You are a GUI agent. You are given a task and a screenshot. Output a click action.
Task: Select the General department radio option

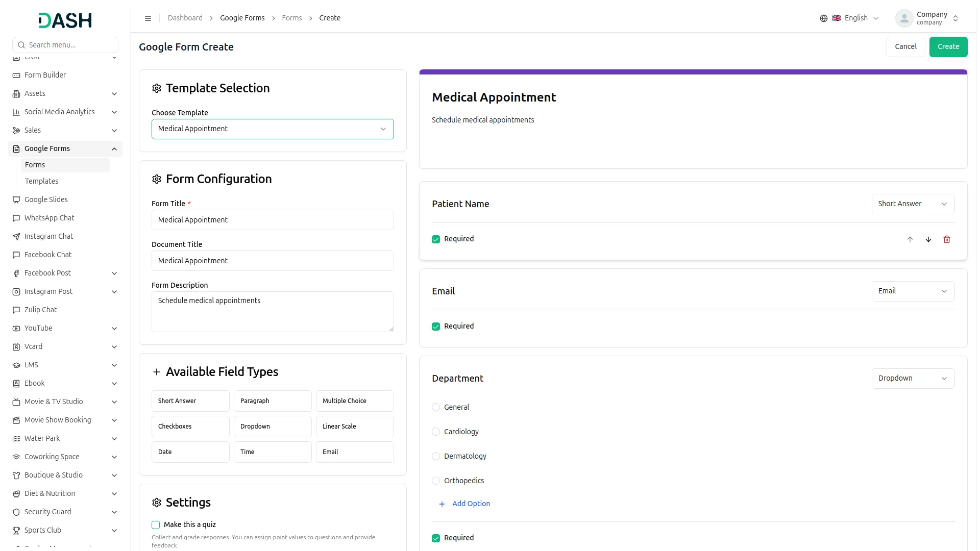point(436,407)
